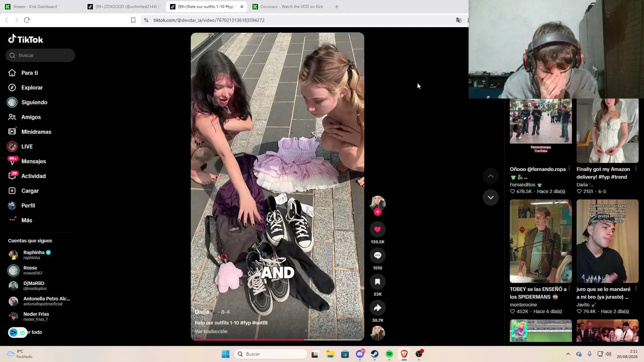Open Antonella Petro's followed account

[x=39, y=301]
